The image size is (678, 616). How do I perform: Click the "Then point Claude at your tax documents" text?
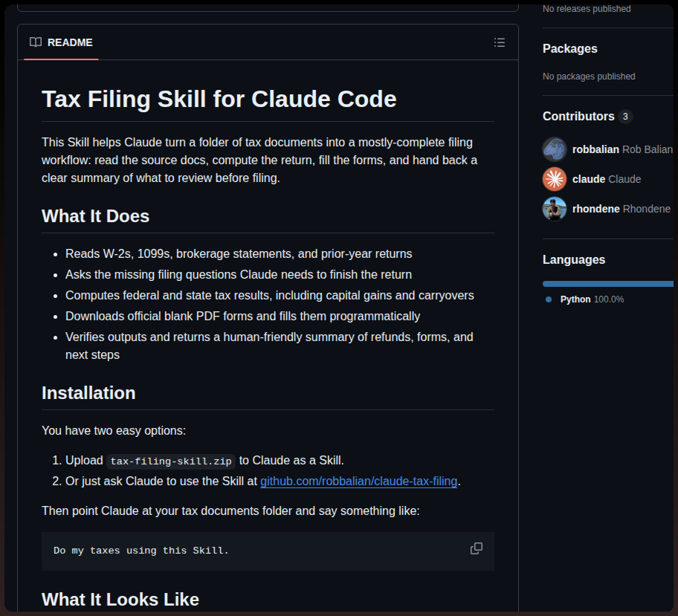230,511
